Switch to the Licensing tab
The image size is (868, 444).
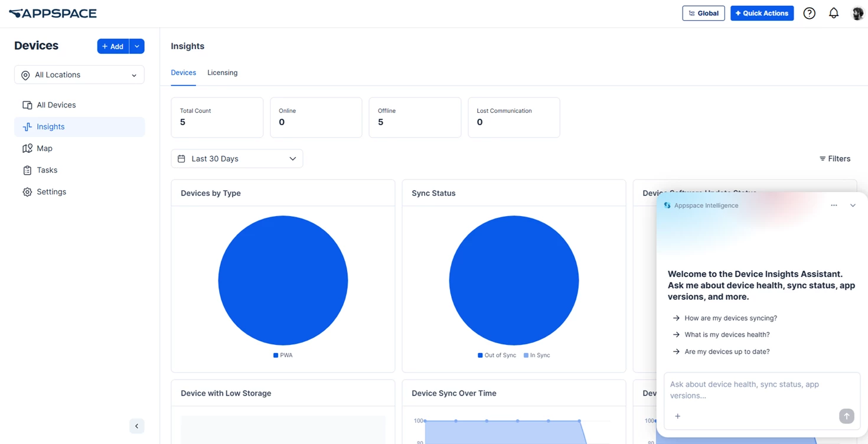click(x=223, y=73)
